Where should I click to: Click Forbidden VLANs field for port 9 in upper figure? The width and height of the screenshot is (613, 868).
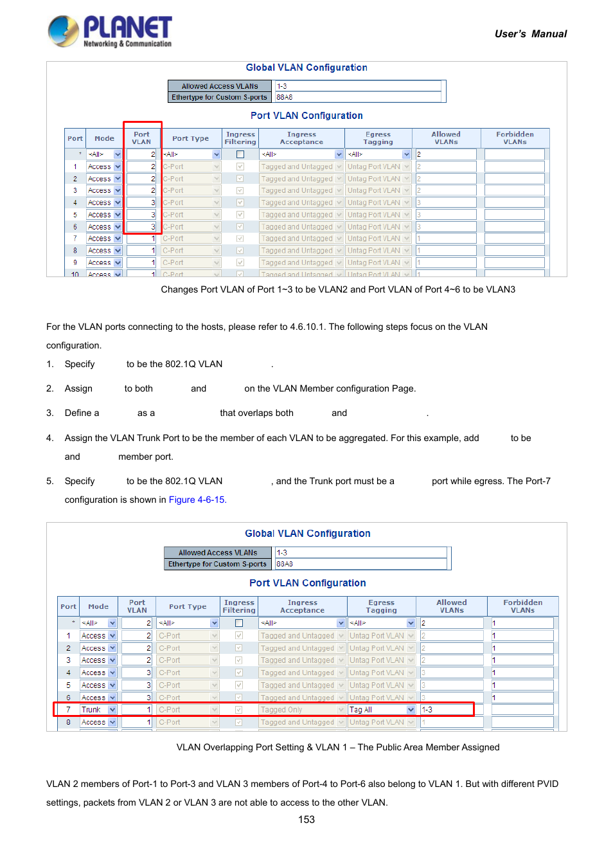click(x=515, y=262)
